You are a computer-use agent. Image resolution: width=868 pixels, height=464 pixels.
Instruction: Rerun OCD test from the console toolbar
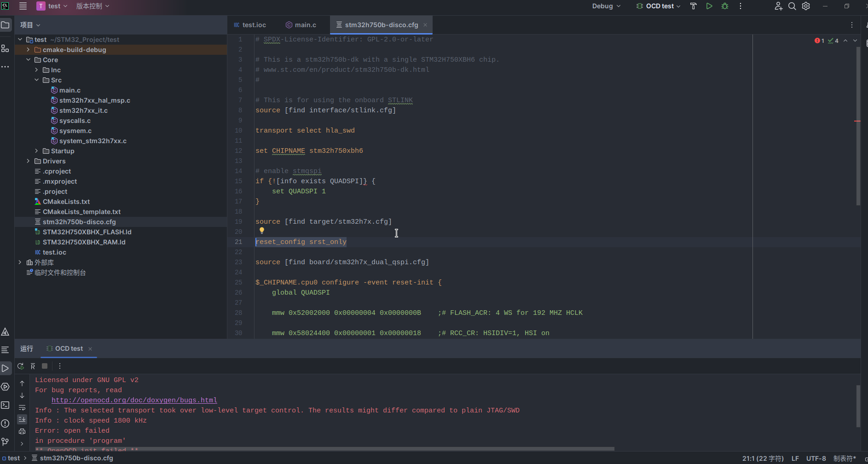pos(20,365)
